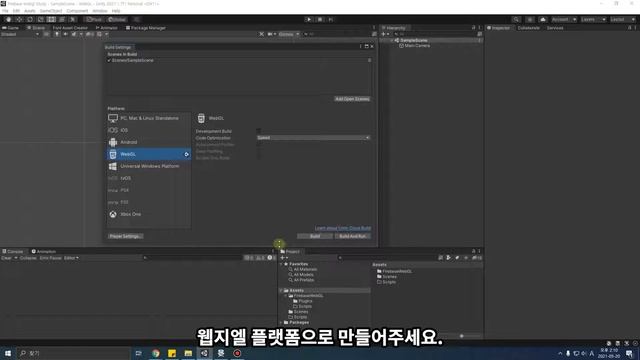Select the Rect tool
Image resolution: width=640 pixels, height=360 pixels.
pyautogui.click(x=51, y=20)
